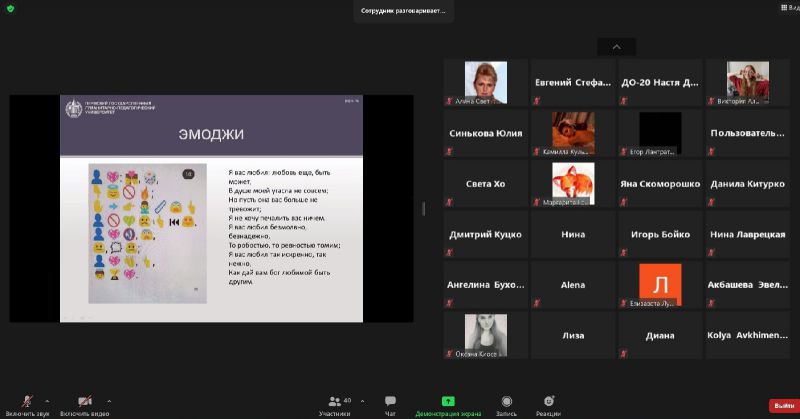Click green Демонстрация экрана share icon
The height and width of the screenshot is (419, 800).
pos(448,401)
